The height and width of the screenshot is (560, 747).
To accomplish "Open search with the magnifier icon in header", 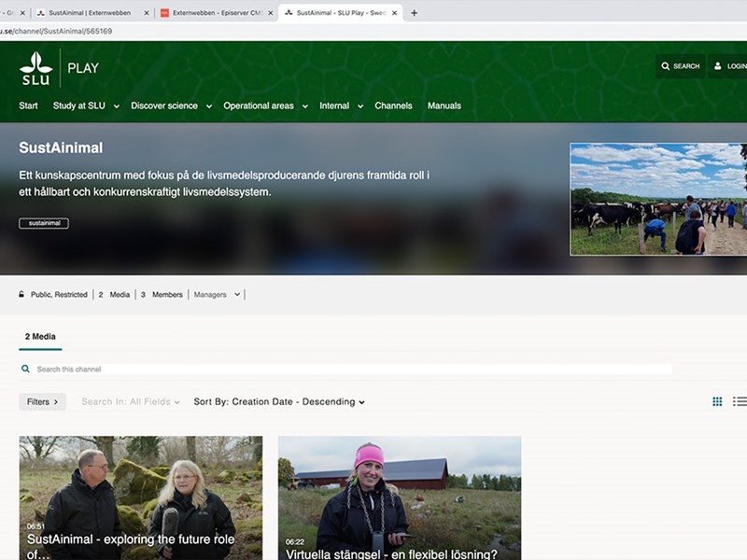I will (666, 66).
